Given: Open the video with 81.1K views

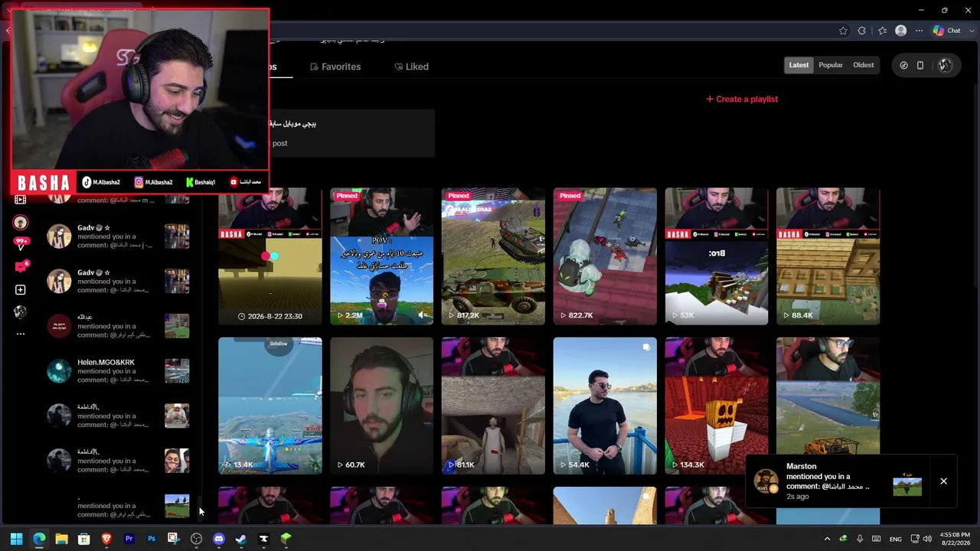Looking at the screenshot, I should 493,406.
